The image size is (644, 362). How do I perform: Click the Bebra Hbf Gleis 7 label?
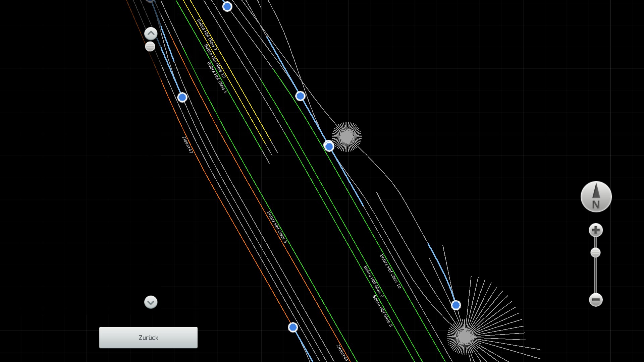pos(207,35)
